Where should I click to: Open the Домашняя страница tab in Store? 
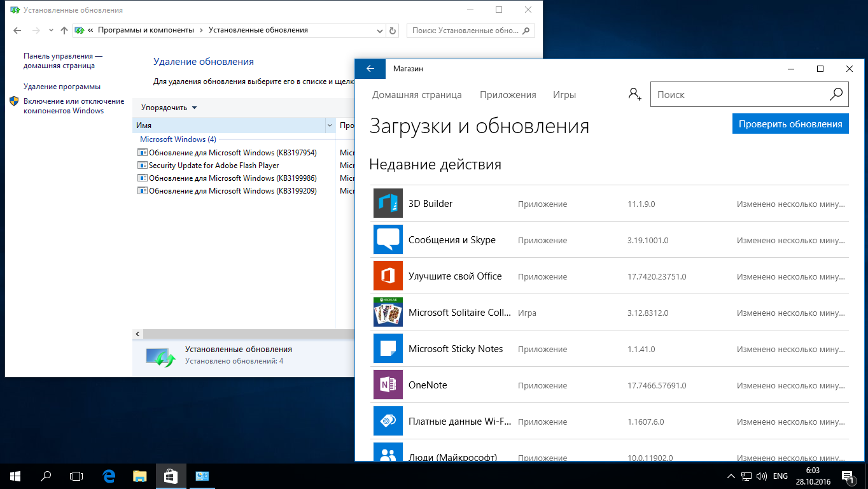click(x=417, y=95)
